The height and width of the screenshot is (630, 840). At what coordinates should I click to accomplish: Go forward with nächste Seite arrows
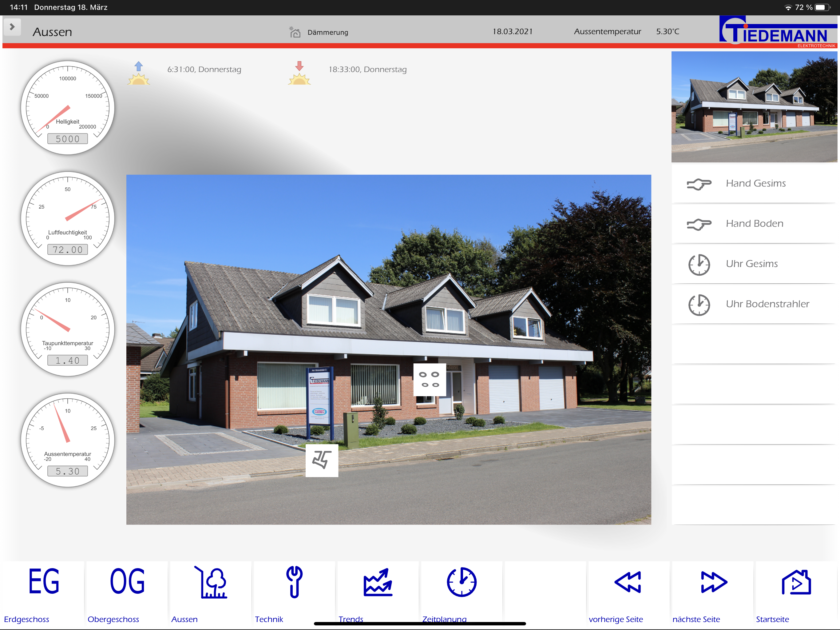[x=714, y=582]
